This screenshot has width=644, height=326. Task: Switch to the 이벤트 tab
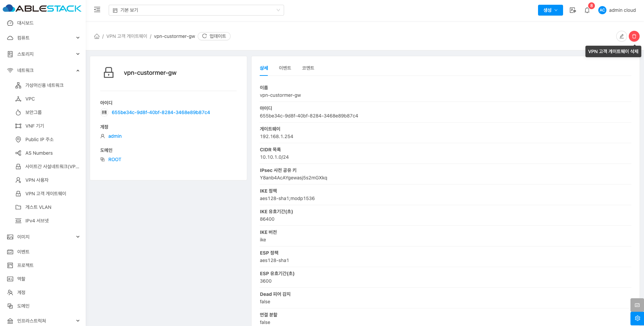pyautogui.click(x=285, y=68)
